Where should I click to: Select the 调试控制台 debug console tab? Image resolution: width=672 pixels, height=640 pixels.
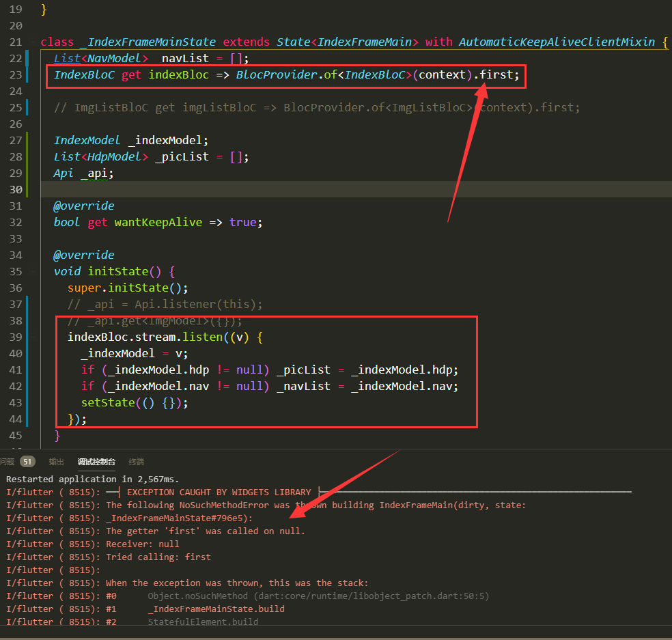click(x=96, y=462)
